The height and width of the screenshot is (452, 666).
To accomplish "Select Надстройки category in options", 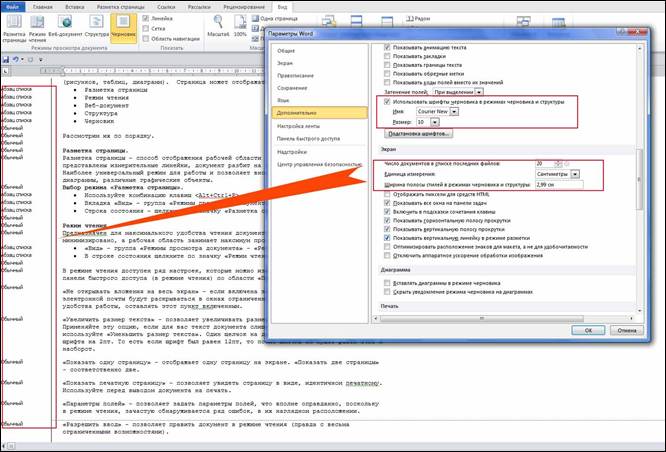I will [320, 152].
